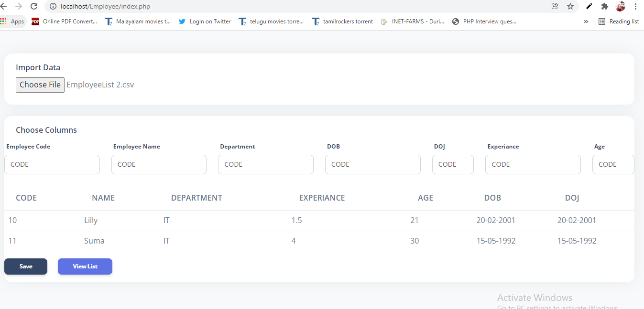The height and width of the screenshot is (309, 644).
Task: Click code cell 11
Action: pos(12,241)
